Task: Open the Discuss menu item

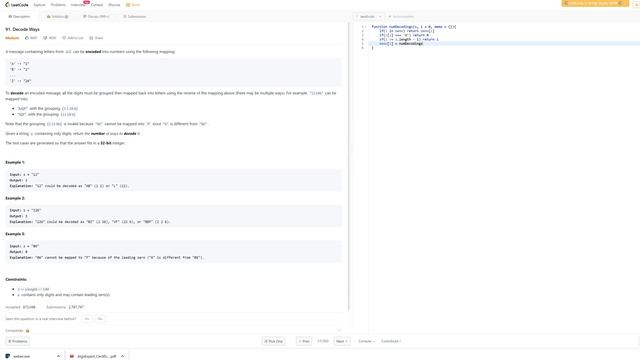Action: (x=114, y=5)
